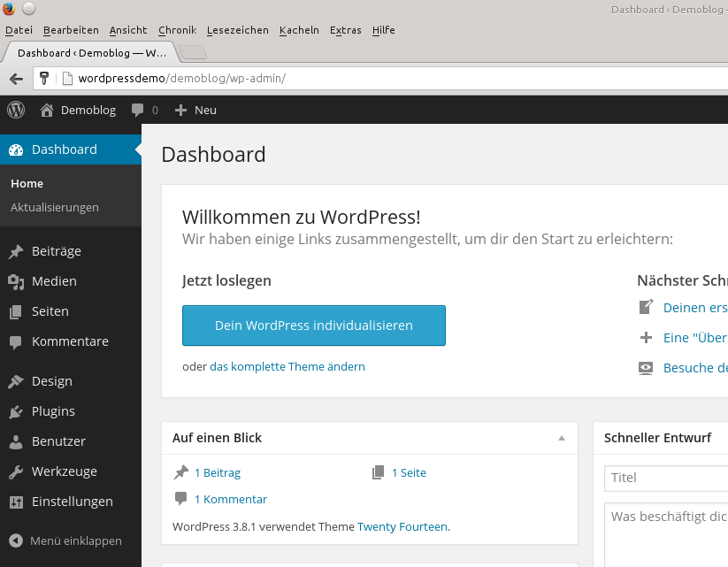This screenshot has height=567, width=728.
Task: Click the edit icon beside Deinen ers
Action: click(x=646, y=307)
